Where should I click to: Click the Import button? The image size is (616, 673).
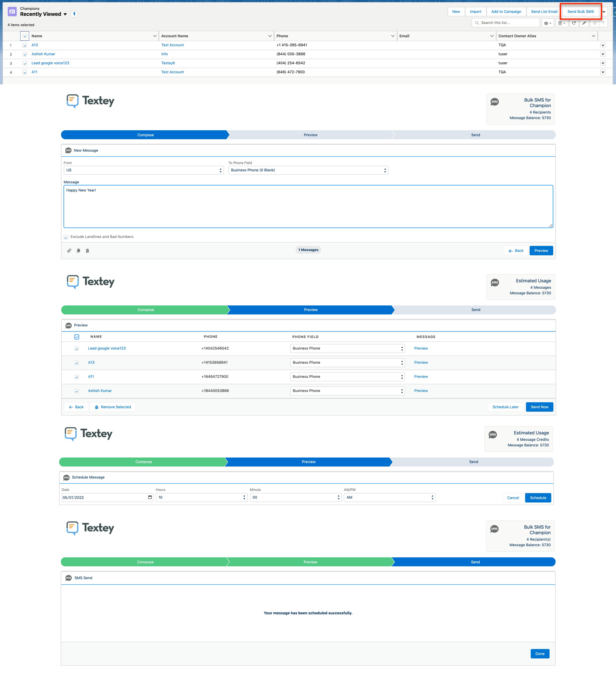[475, 12]
